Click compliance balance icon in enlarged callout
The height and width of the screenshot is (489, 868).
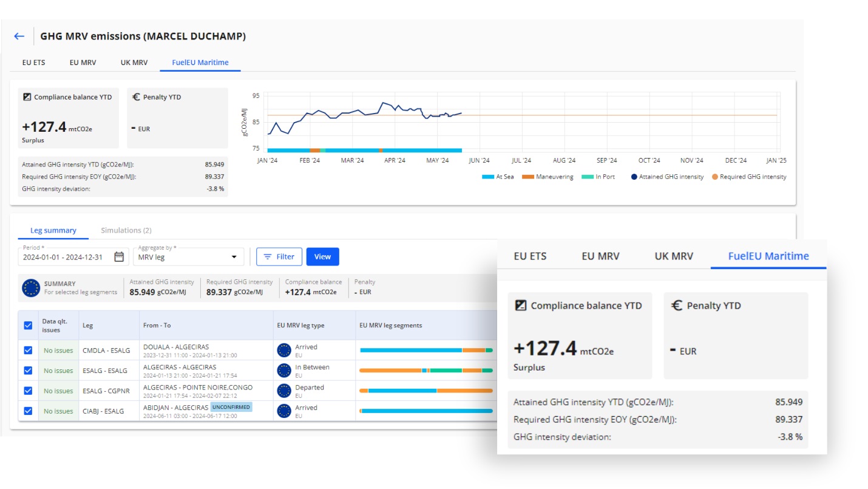520,306
